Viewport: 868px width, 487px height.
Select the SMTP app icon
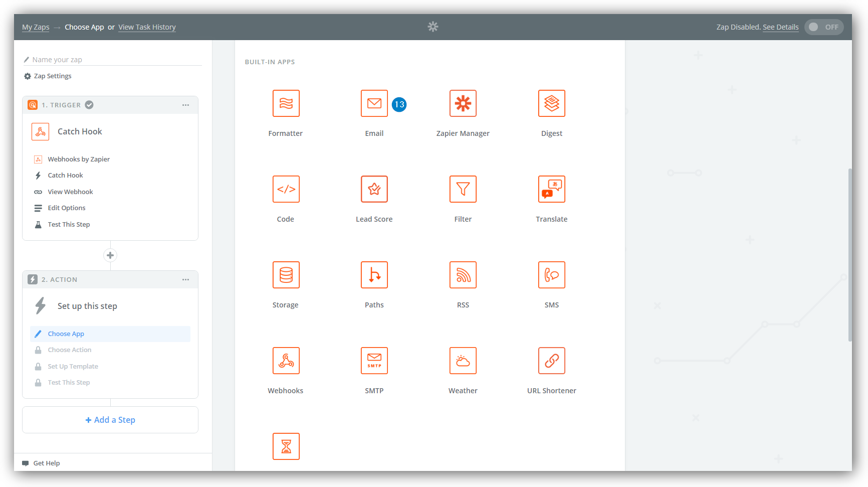[x=374, y=361]
